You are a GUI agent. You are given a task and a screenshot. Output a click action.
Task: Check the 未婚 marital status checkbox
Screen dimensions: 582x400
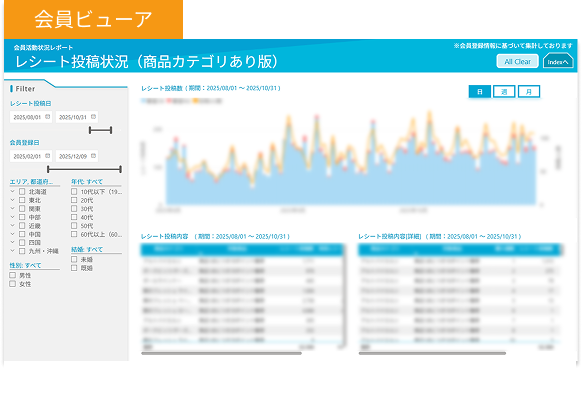pyautogui.click(x=74, y=259)
